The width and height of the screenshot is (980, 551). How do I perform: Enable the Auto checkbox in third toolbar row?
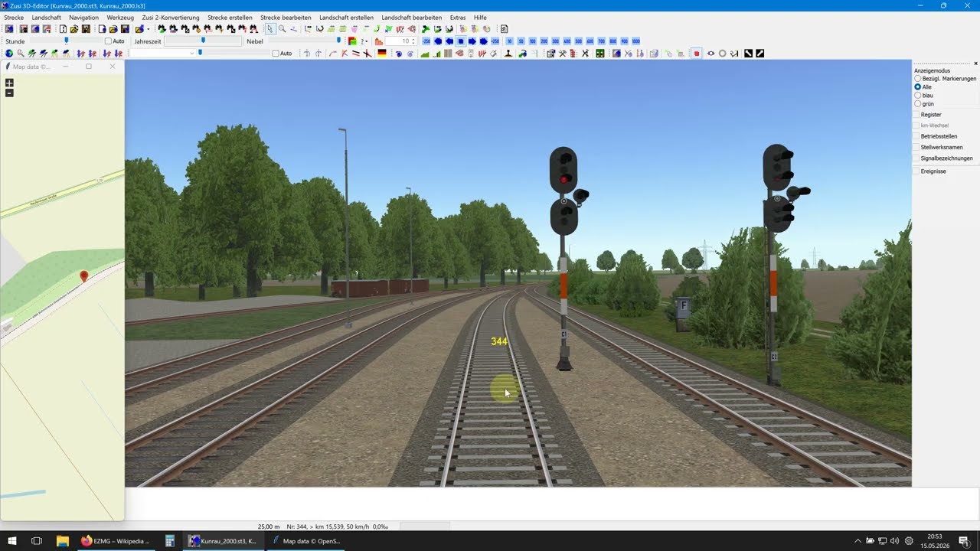click(276, 54)
